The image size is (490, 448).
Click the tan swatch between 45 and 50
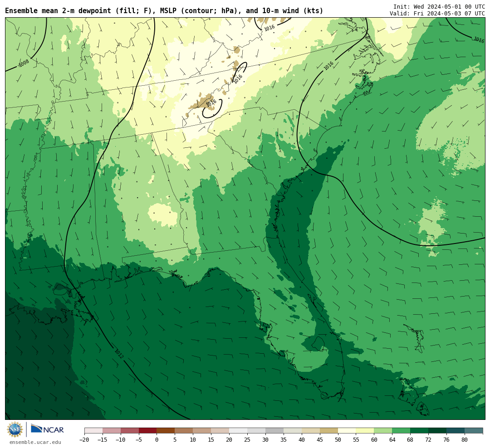(x=329, y=431)
